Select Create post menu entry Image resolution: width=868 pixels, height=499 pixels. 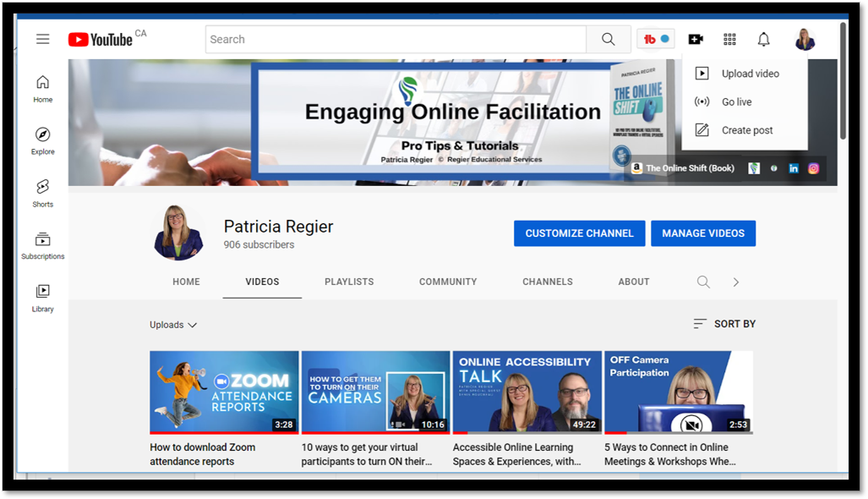[745, 130]
